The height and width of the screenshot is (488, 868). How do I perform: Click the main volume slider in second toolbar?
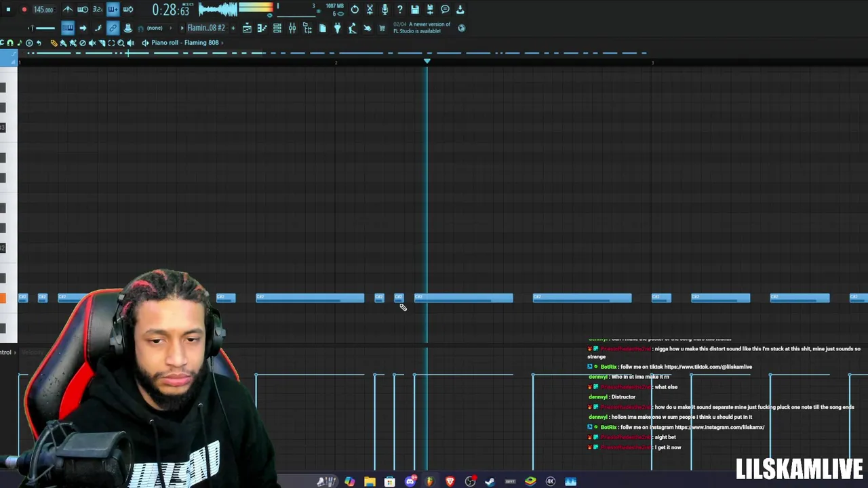[45, 28]
